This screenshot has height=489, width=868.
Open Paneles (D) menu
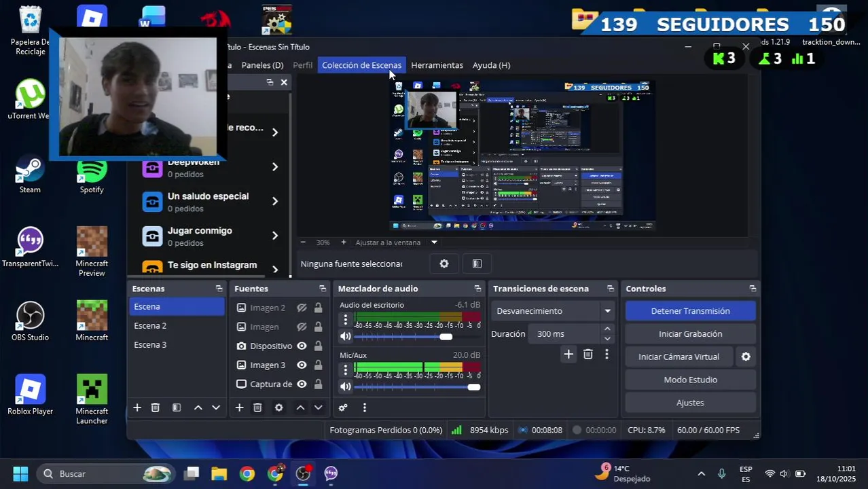coord(262,65)
